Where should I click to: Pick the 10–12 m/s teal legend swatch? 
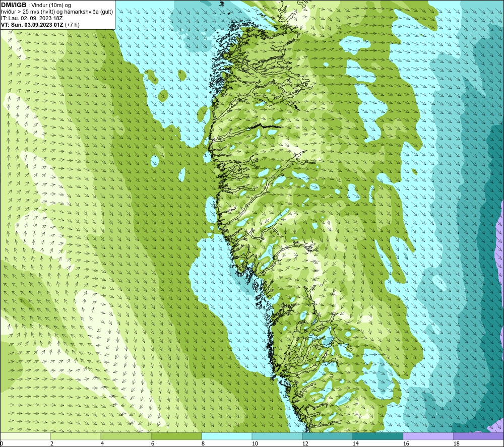click(x=277, y=436)
